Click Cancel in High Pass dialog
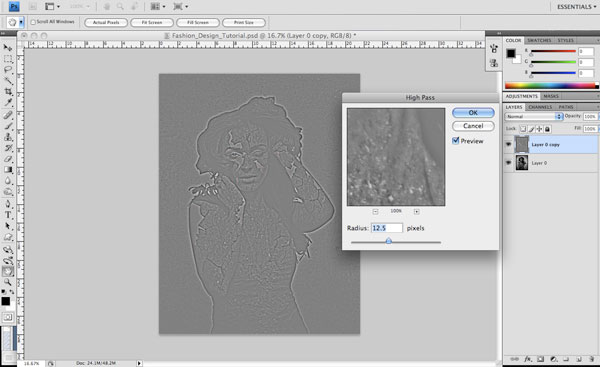Viewport: 600px width, 367px height. 473,126
